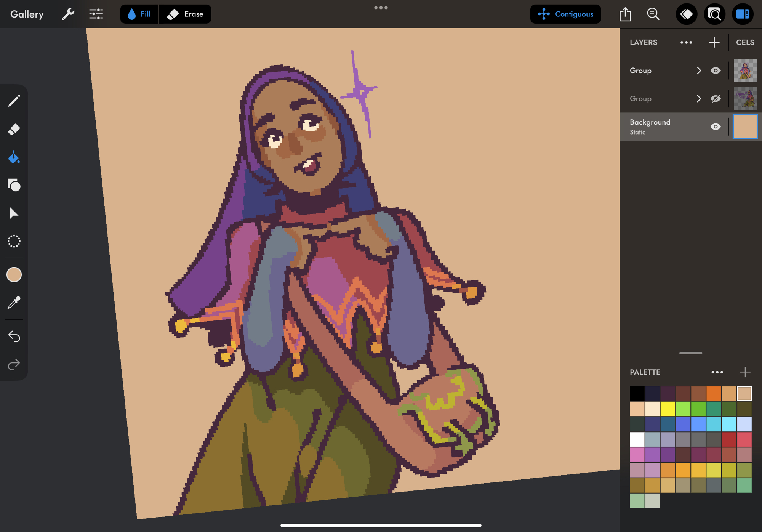Switch to the CELS tab
Image resolution: width=762 pixels, height=532 pixels.
(x=745, y=42)
